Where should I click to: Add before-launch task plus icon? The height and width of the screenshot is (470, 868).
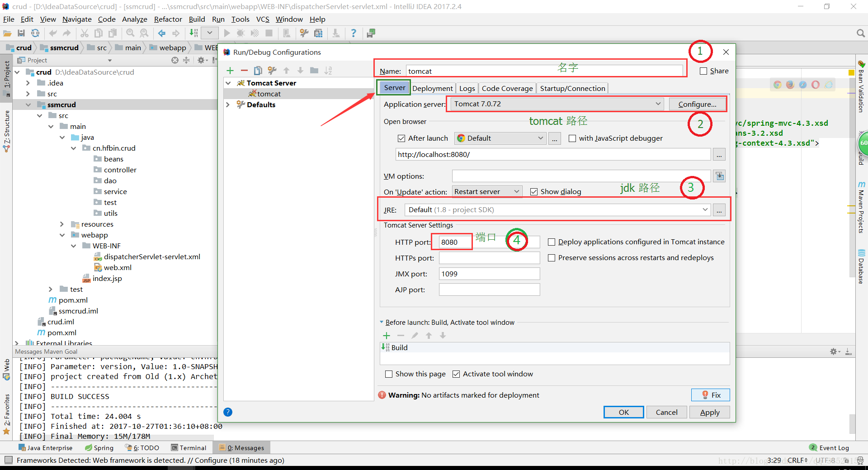click(x=387, y=336)
